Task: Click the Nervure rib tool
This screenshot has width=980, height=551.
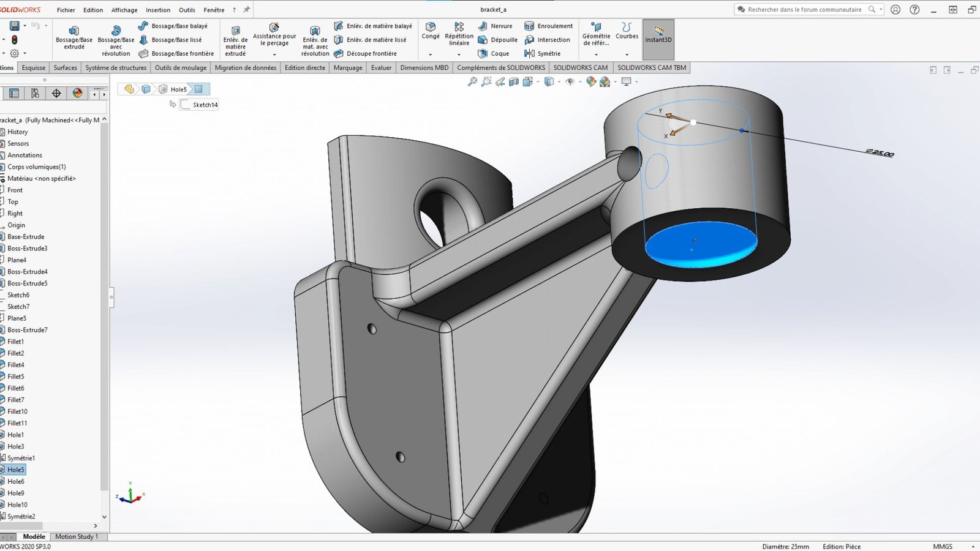Action: [495, 26]
